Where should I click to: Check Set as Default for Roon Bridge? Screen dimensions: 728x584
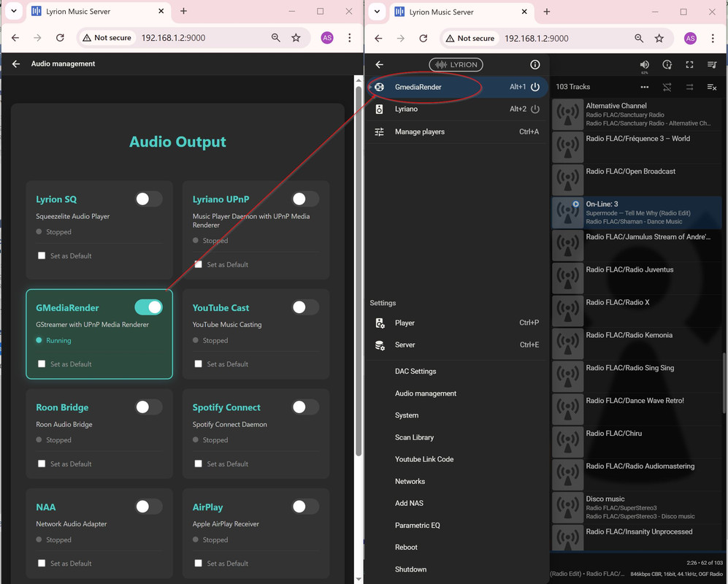coord(42,464)
